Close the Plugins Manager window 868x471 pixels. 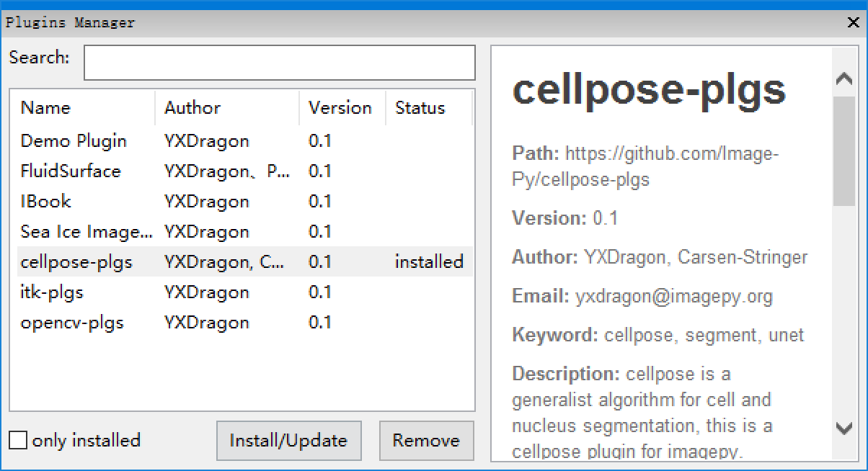853,22
